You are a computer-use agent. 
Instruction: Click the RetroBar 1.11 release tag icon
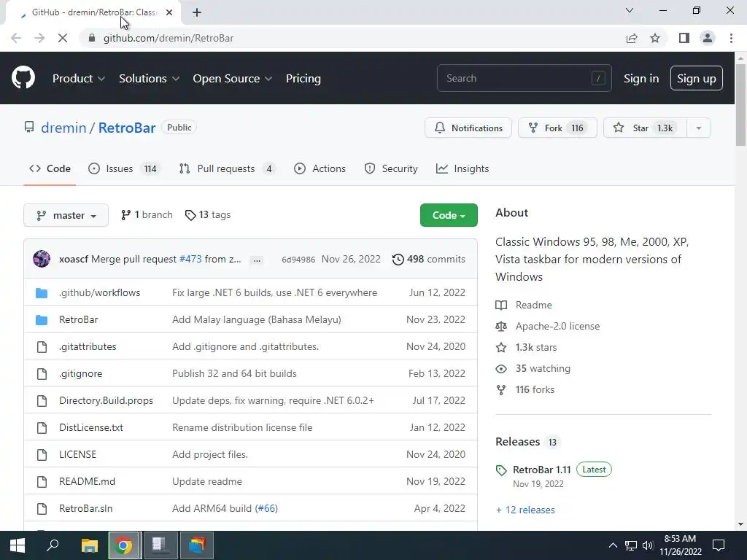pyautogui.click(x=501, y=470)
